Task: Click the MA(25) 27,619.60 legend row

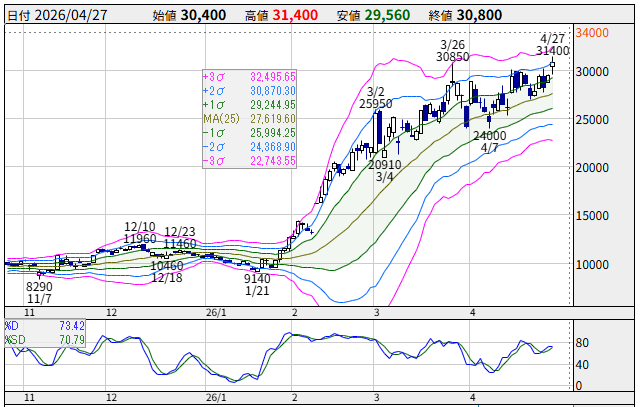Action: click(x=249, y=118)
